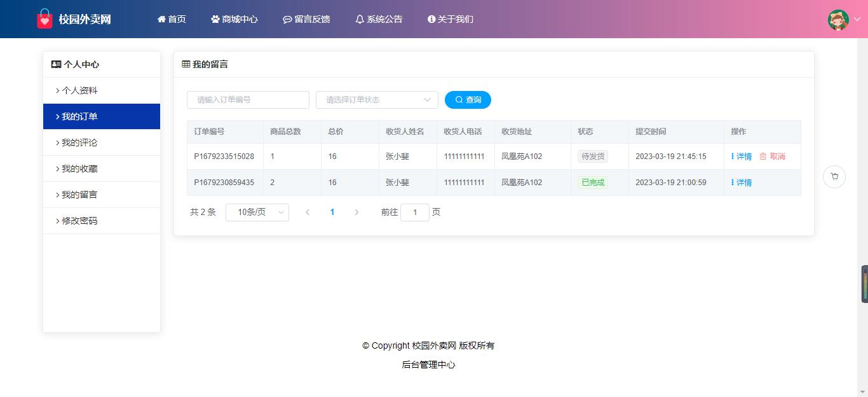Click the 前往 page number jump box
This screenshot has width=868, height=397.
pos(415,212)
